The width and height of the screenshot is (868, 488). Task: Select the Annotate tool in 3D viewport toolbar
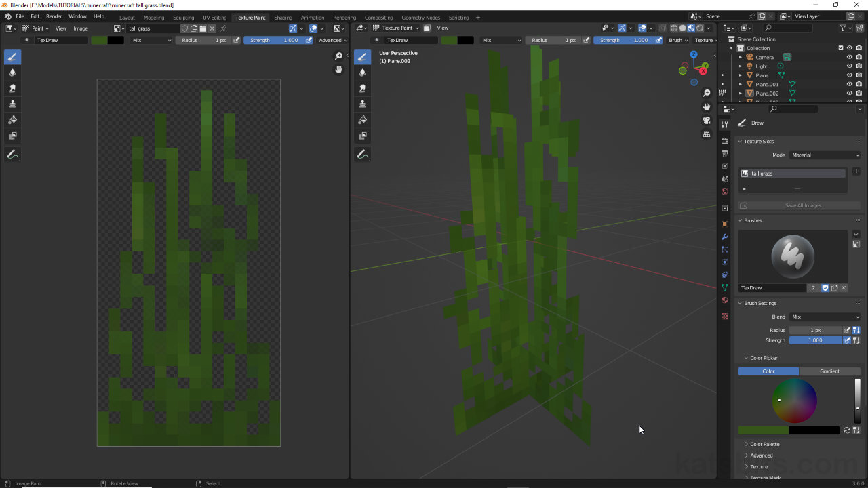tap(362, 155)
